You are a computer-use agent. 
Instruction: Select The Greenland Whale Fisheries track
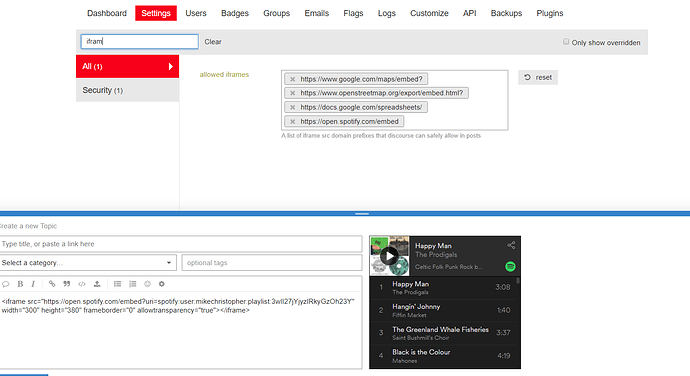[x=443, y=333]
